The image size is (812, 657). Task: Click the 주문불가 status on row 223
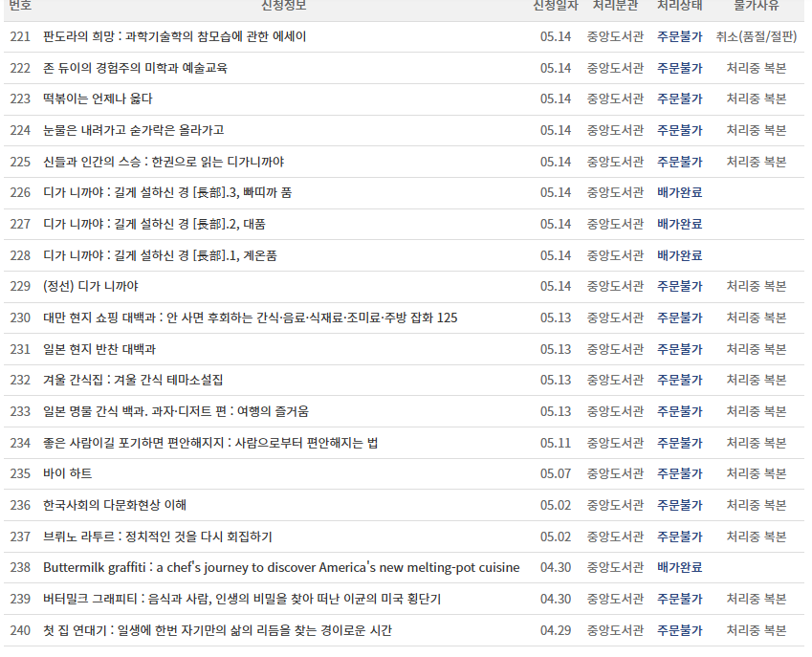click(x=682, y=99)
